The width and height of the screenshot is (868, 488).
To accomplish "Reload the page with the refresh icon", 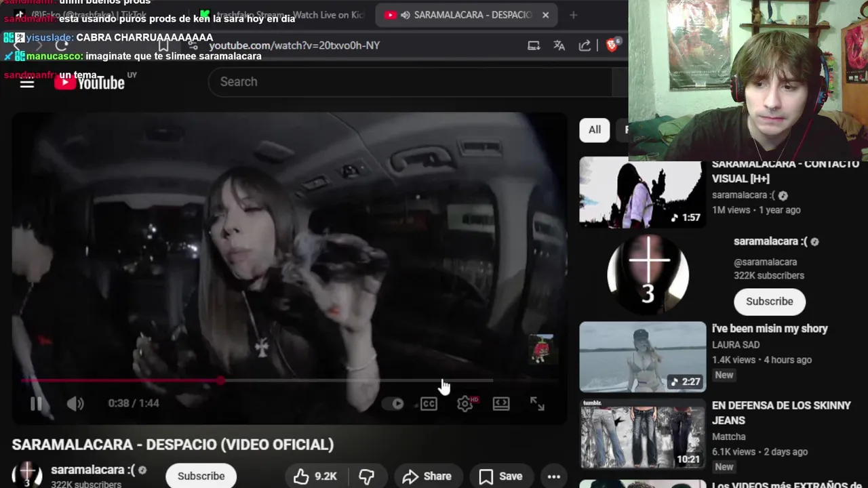I will [62, 45].
